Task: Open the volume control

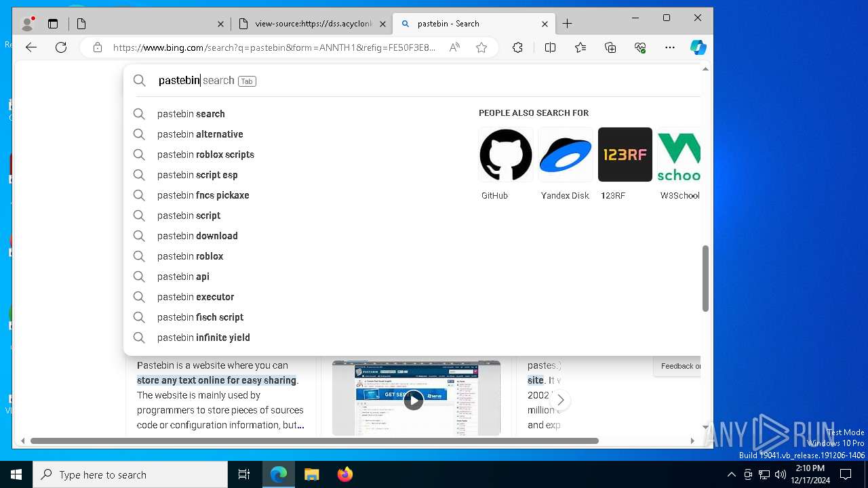Action: click(x=781, y=474)
